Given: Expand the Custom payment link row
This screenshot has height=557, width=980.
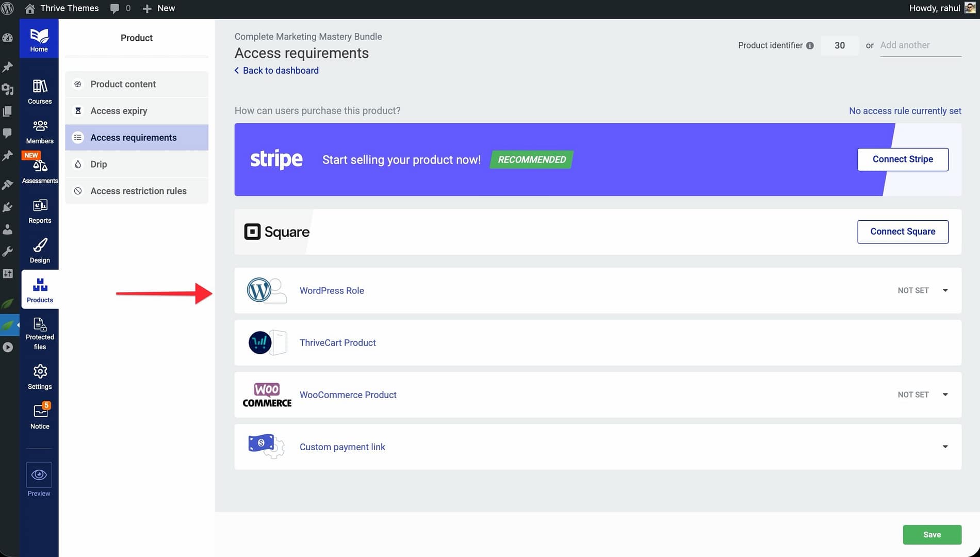Looking at the screenshot, I should pos(945,447).
